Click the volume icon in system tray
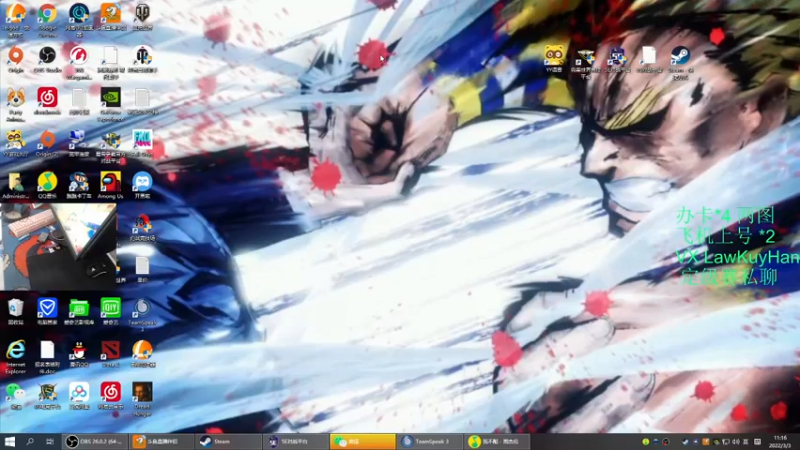800x450 pixels. tap(736, 441)
